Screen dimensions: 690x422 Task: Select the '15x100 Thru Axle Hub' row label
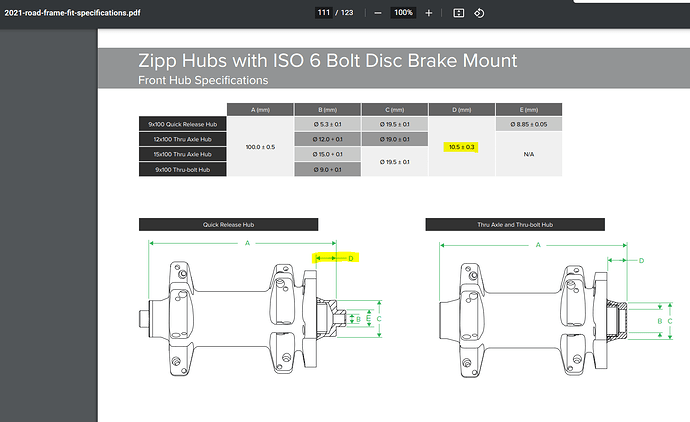click(183, 154)
